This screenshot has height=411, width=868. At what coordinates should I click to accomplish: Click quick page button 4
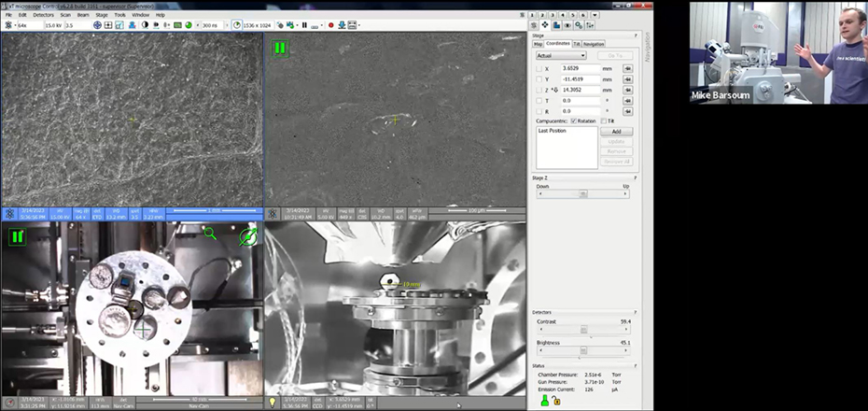click(563, 15)
